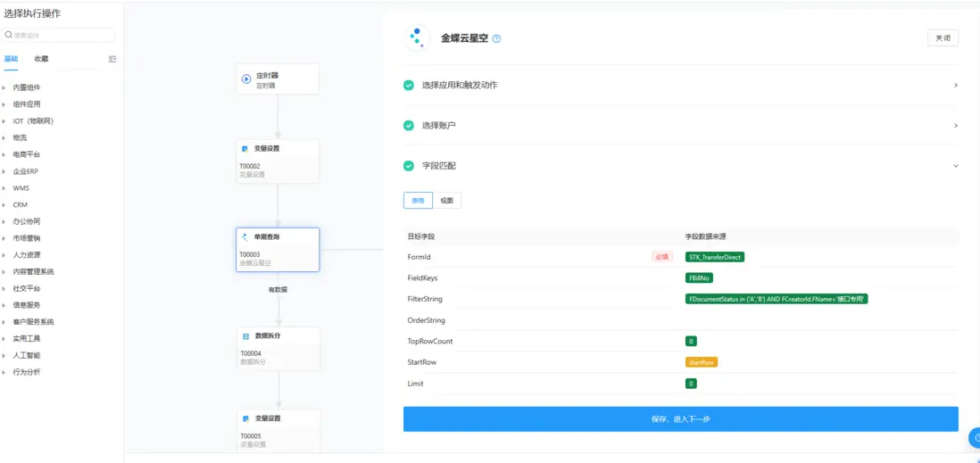Click the search components input field
This screenshot has width=980, height=463.
pos(60,35)
